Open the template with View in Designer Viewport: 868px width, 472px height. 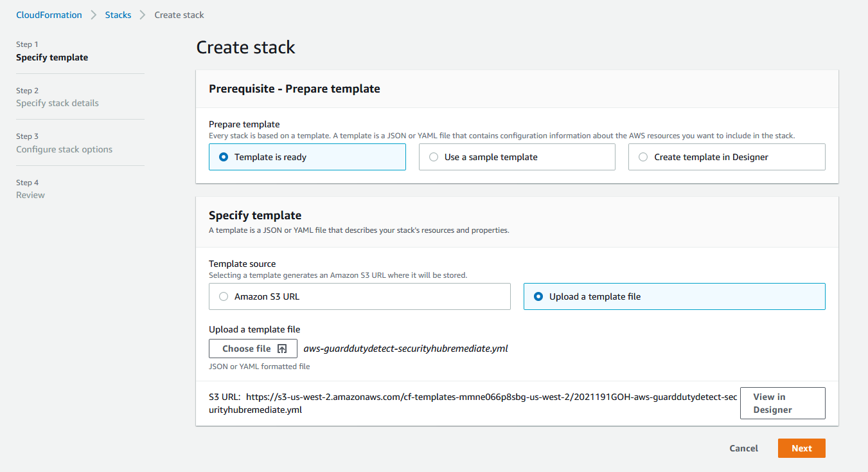(x=783, y=403)
